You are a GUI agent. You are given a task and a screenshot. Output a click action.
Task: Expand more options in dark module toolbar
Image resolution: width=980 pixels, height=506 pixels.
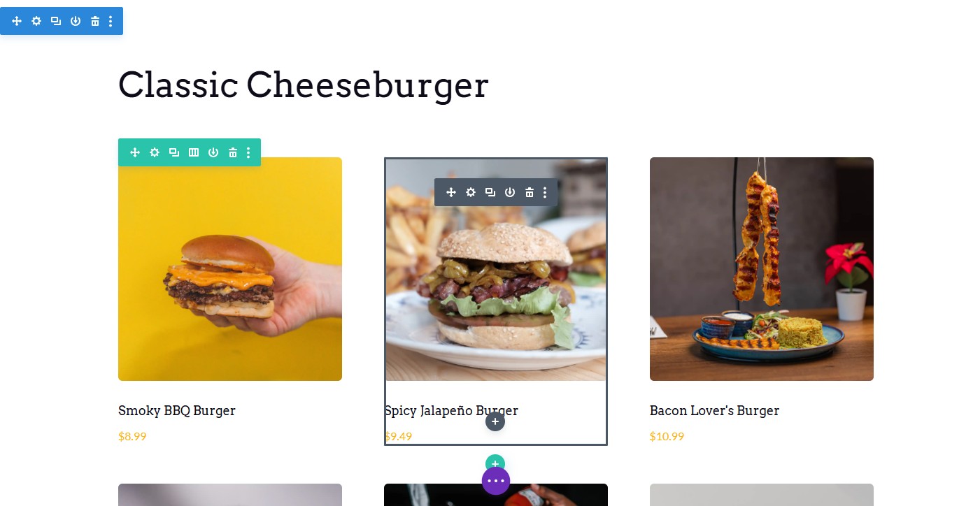coord(545,192)
